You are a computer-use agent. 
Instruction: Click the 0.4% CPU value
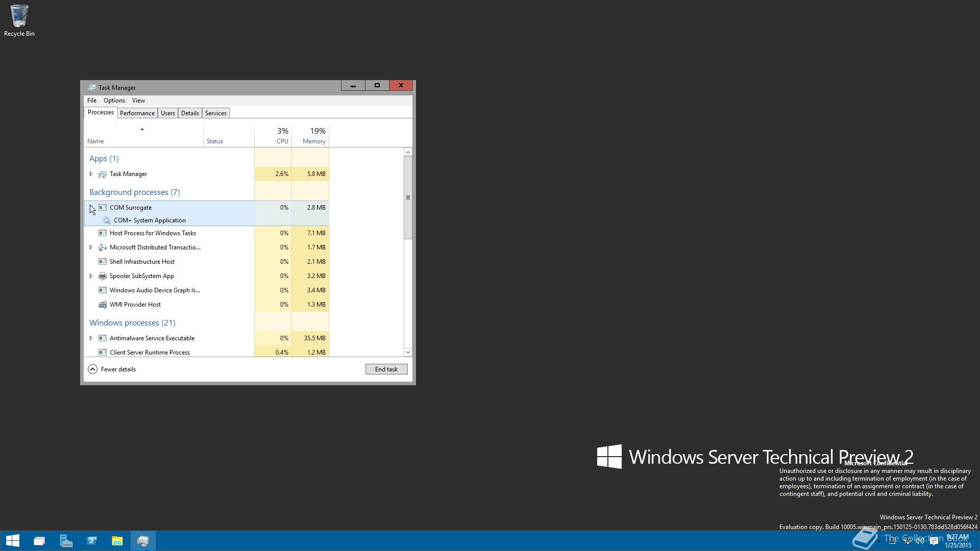[282, 353]
